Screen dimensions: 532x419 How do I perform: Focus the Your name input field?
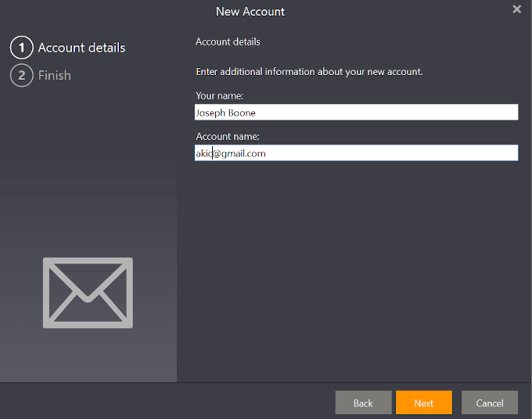click(356, 113)
